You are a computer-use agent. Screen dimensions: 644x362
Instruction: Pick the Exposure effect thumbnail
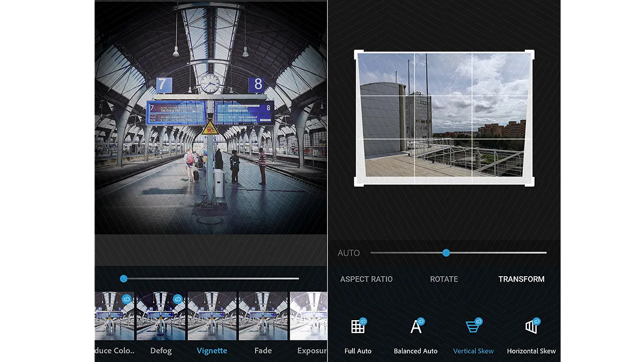[x=309, y=316]
